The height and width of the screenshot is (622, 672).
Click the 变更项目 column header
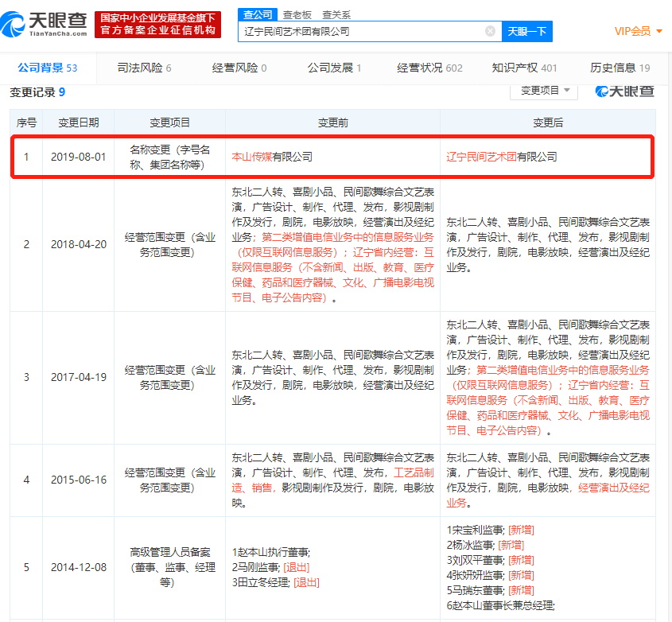tap(169, 123)
